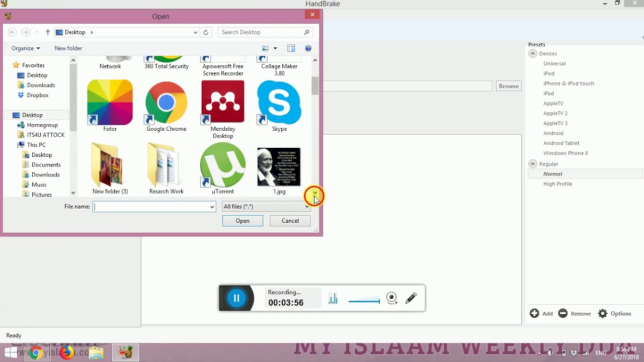Open Music under This PC
The height and width of the screenshot is (362, 644).
(x=39, y=185)
